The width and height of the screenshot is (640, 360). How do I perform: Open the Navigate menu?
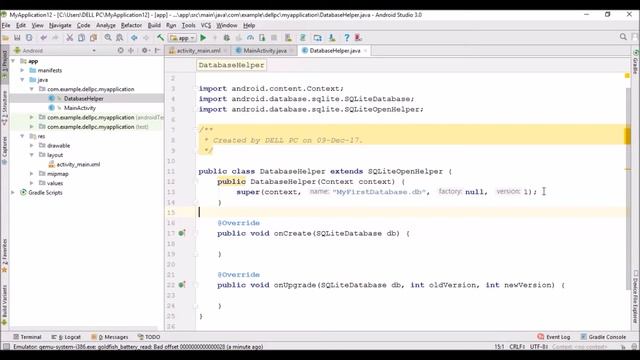tap(60, 25)
